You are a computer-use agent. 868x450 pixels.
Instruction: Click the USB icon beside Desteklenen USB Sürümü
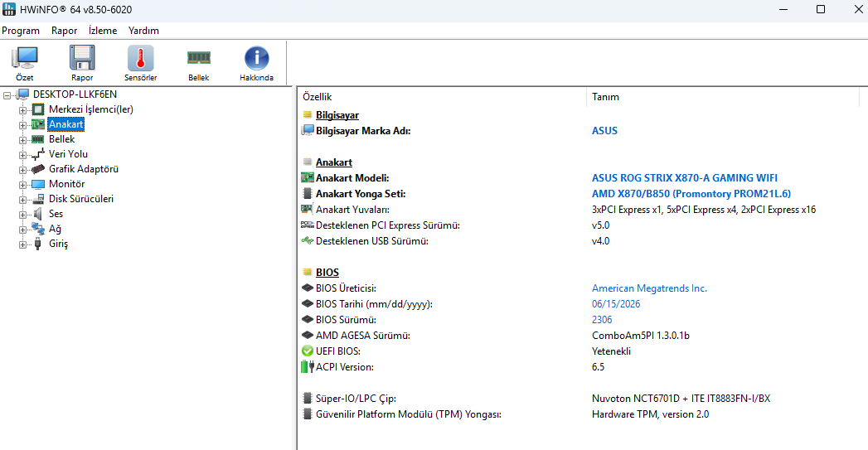[308, 241]
